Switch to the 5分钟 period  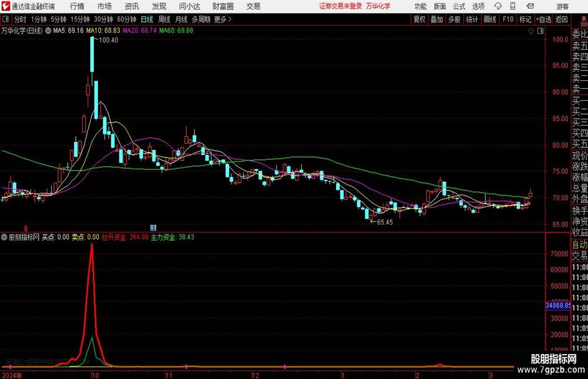pos(58,19)
